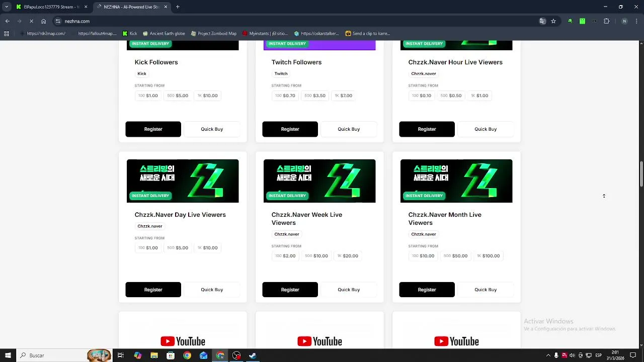Click the Chzzk.Naver Month Live Viewers banner image

tap(456, 181)
